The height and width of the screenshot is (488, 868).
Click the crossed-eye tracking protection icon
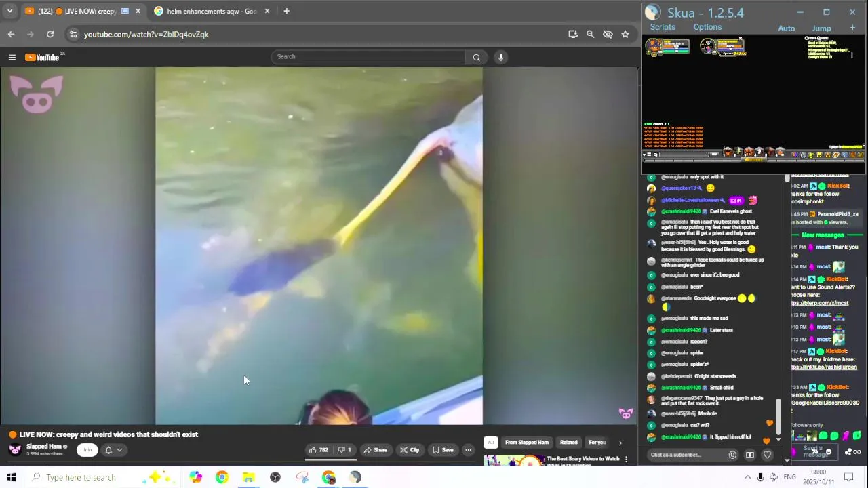click(608, 34)
